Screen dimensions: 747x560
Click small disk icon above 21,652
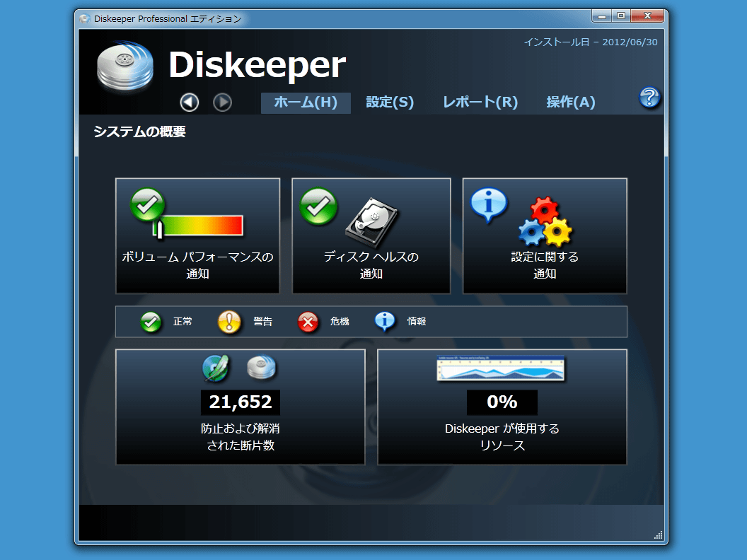click(x=261, y=368)
